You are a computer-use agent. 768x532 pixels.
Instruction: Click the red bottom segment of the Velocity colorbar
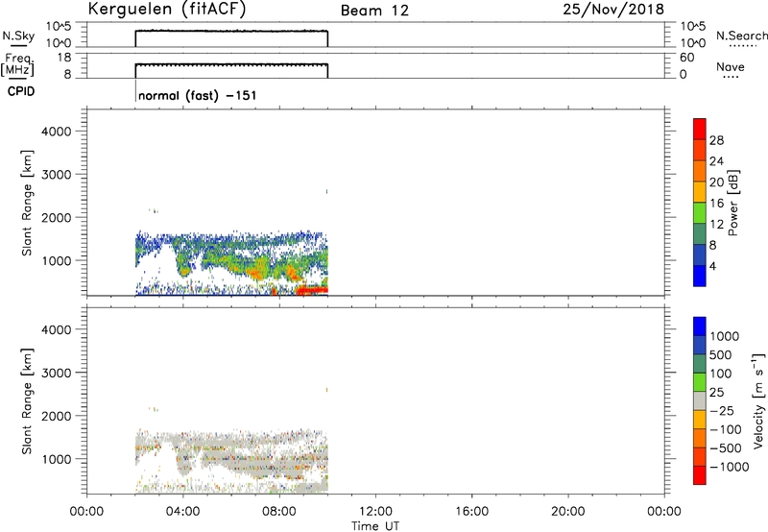point(700,475)
